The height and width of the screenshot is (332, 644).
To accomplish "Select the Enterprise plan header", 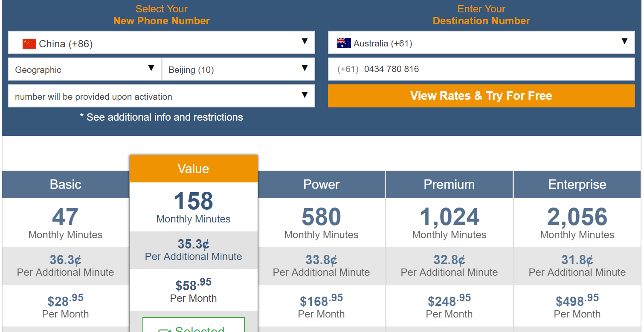I will pyautogui.click(x=577, y=185).
